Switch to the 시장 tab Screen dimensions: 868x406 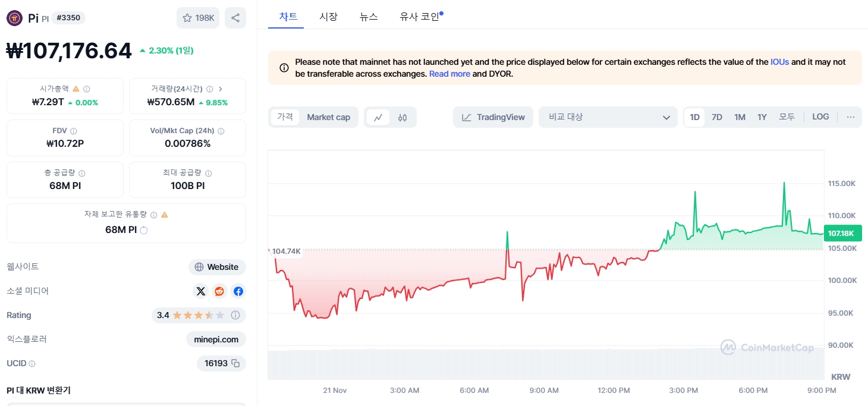click(x=328, y=17)
